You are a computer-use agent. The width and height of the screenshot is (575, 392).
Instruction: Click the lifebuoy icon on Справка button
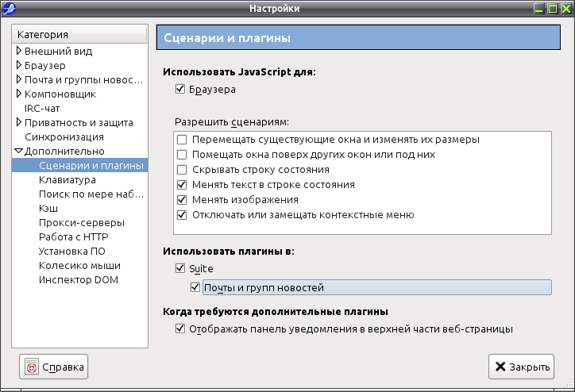click(32, 367)
